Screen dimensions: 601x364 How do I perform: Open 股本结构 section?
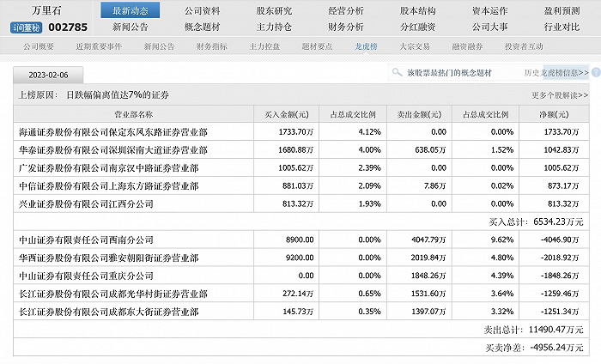pos(418,10)
